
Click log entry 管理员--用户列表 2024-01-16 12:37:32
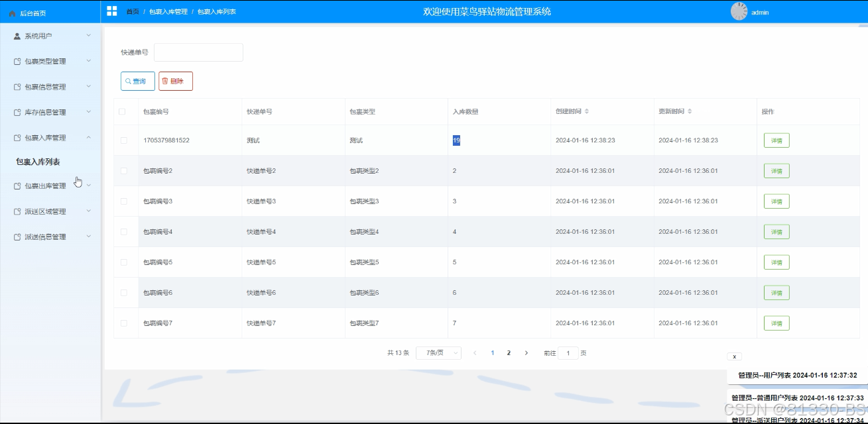798,375
